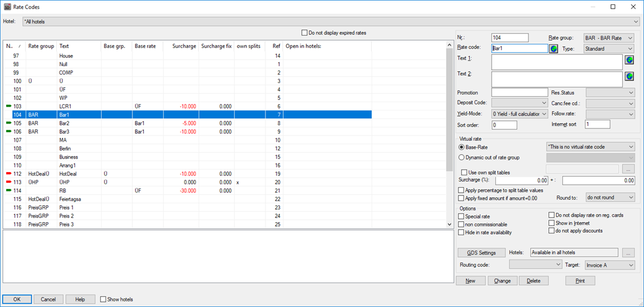Click the Print button

(x=580, y=281)
